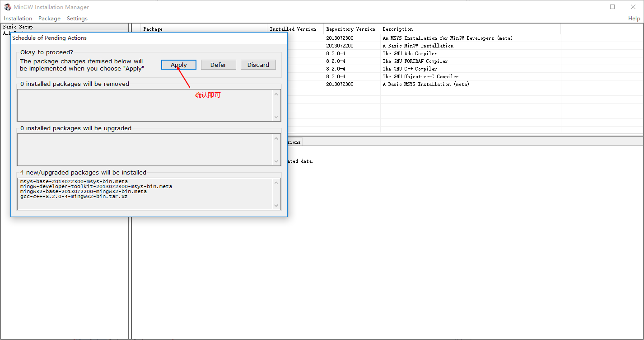This screenshot has height=340, width=644.
Task: Open the Help menu
Action: click(634, 19)
